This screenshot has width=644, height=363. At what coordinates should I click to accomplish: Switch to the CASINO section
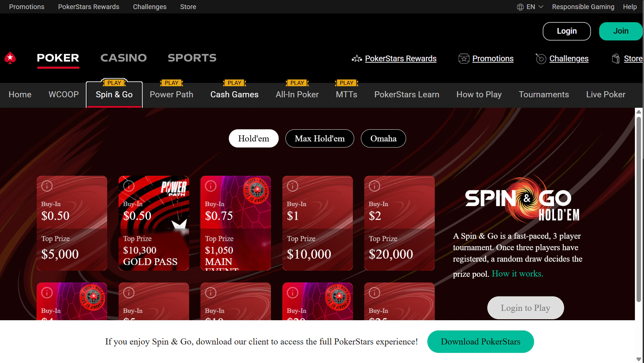(x=124, y=58)
